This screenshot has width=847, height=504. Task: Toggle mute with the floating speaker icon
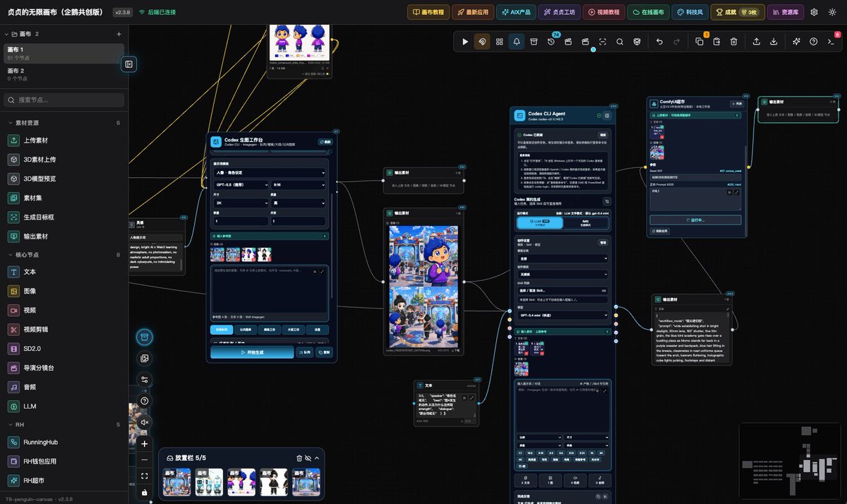point(145,421)
